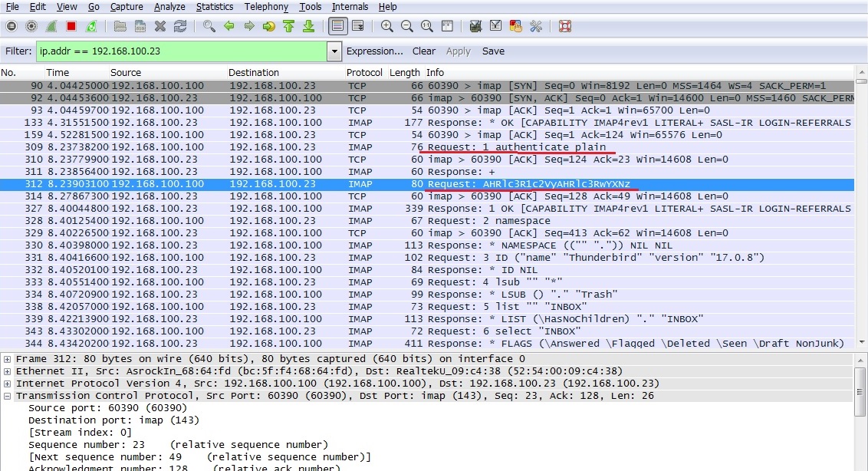Open the Analyze menu
The image size is (868, 471).
(169, 7)
